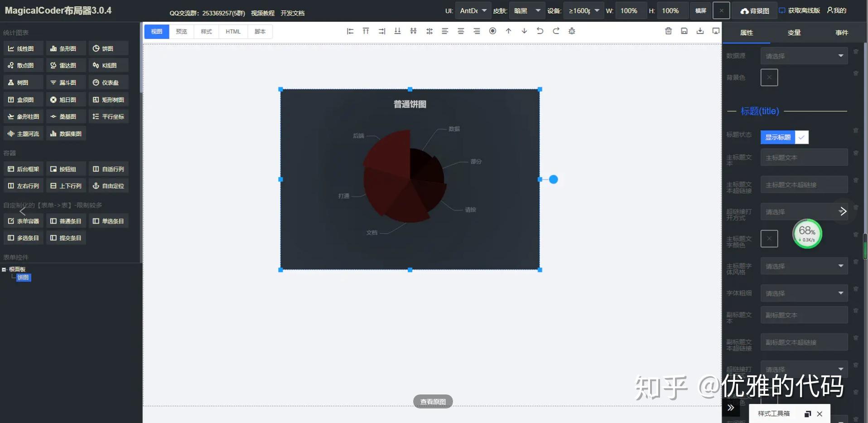Add a 线性图 line chart component

[23, 48]
